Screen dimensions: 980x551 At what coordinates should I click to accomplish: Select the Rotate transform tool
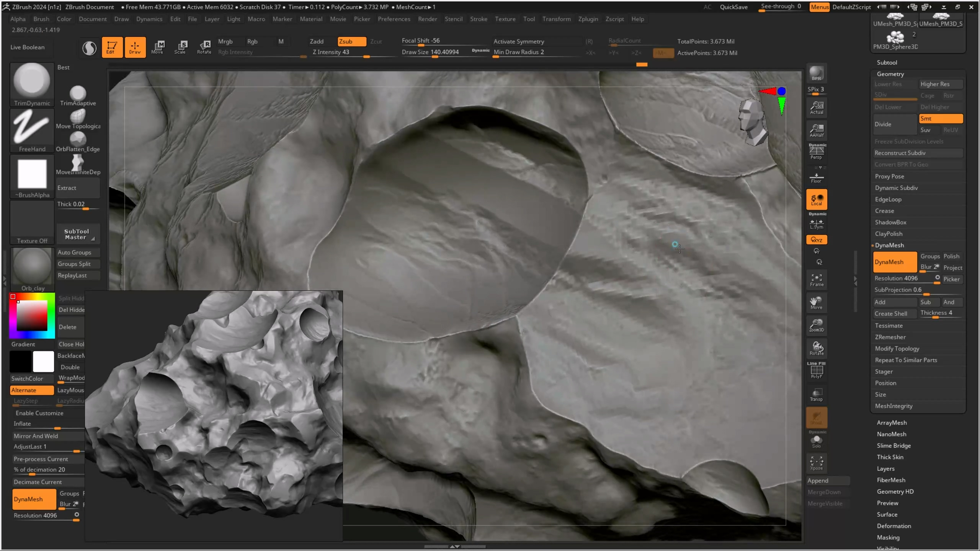click(204, 47)
